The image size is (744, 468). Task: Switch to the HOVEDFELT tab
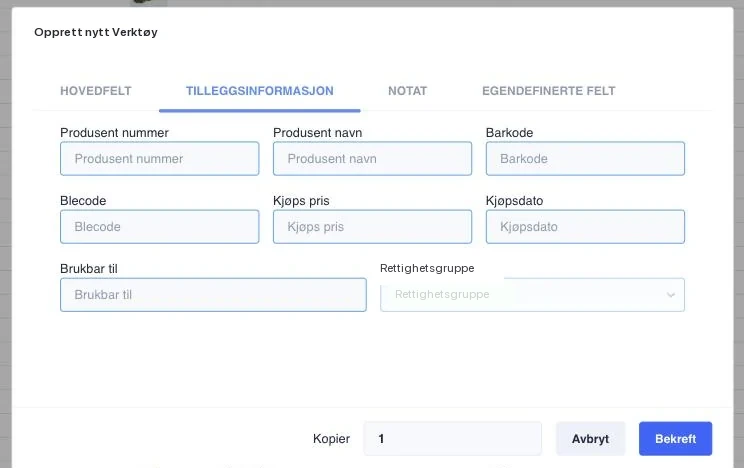[95, 91]
